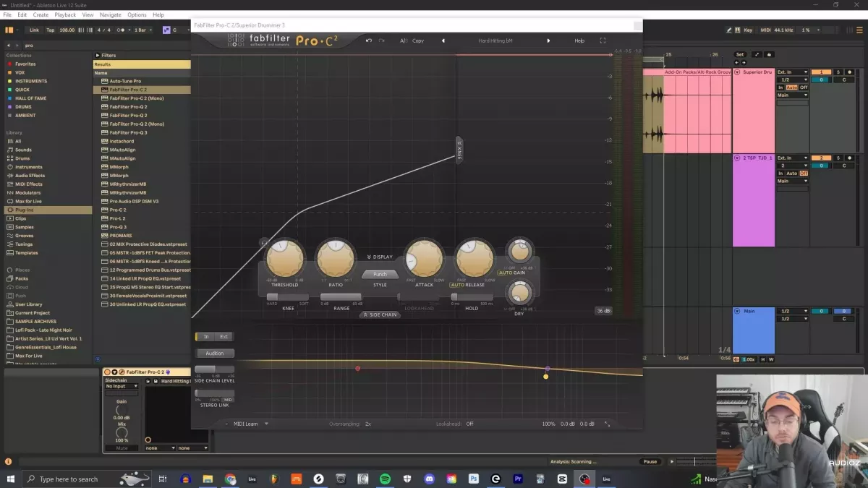The image size is (868, 488).
Task: Click the Ratio knob
Action: pos(336,259)
